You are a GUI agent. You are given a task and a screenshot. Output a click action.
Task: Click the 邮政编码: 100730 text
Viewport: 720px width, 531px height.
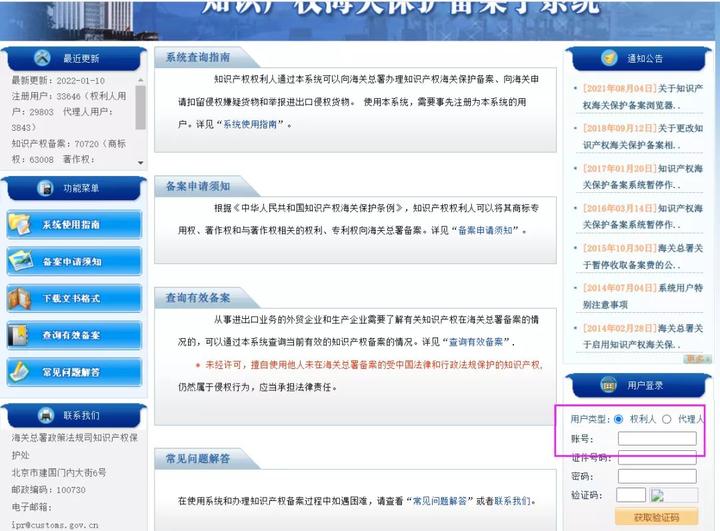point(49,490)
